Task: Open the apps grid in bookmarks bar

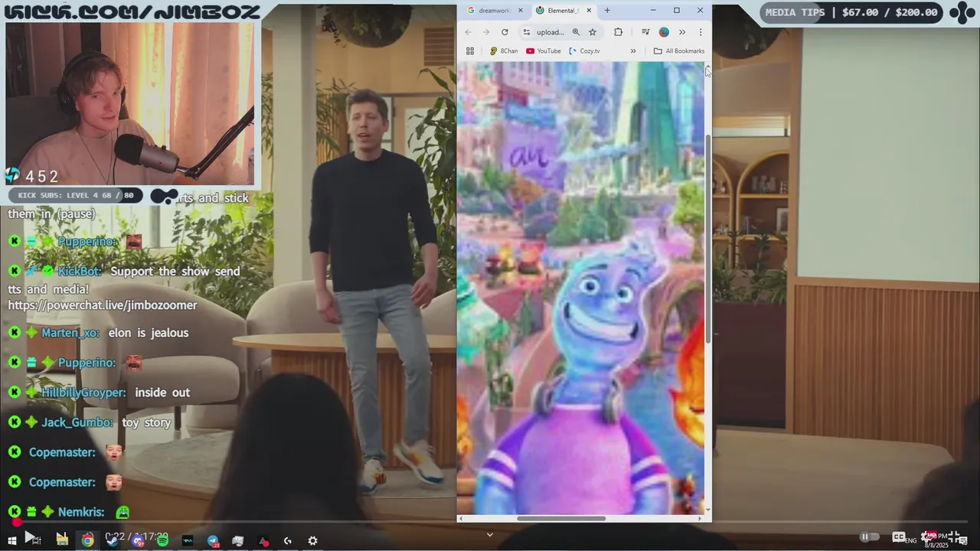Action: pyautogui.click(x=470, y=51)
